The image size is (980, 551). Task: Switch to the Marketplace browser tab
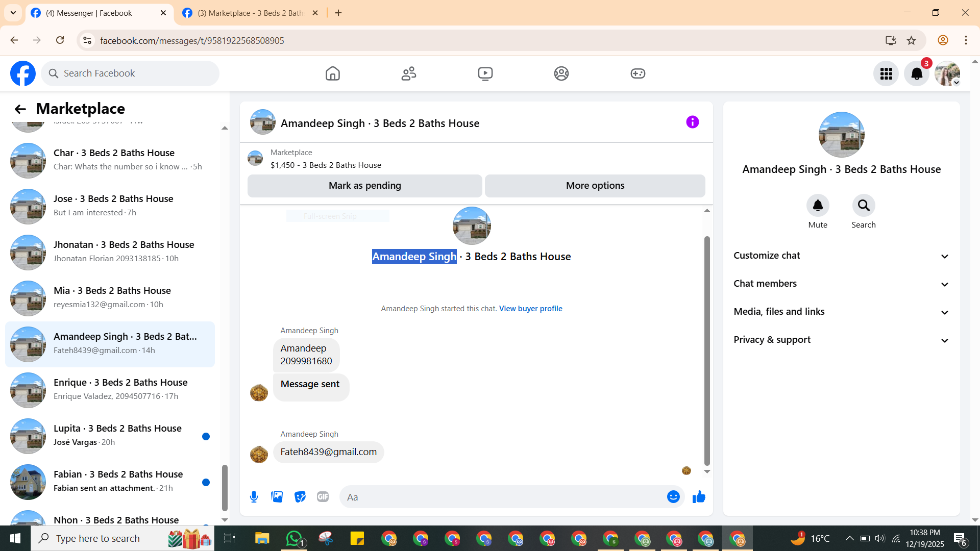pos(250,13)
